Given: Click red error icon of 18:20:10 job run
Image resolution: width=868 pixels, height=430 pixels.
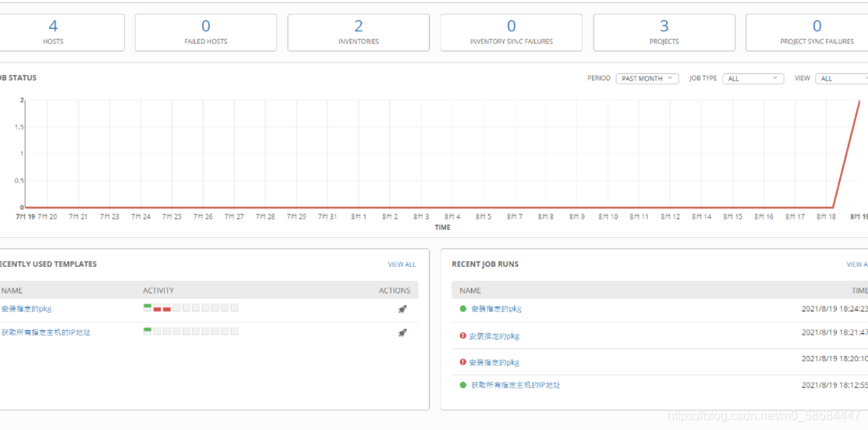Looking at the screenshot, I should [462, 362].
